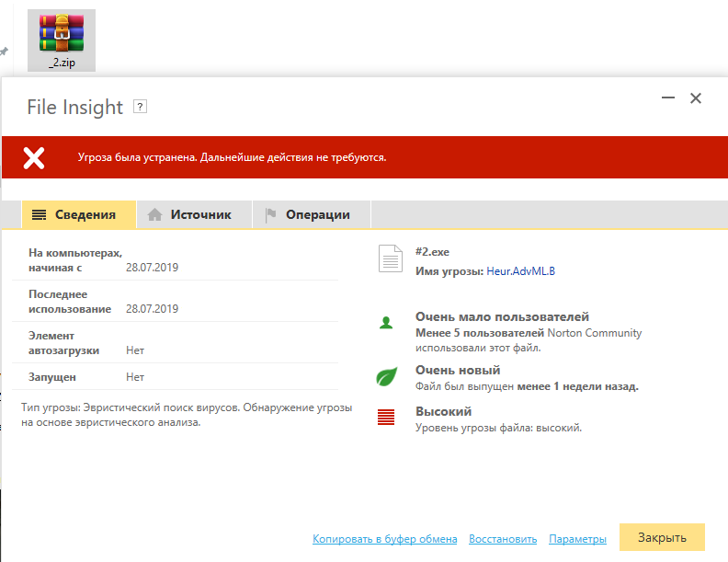Viewport: 728px width, 562px height.
Task: Click the Высокий threat level heading
Action: (443, 411)
